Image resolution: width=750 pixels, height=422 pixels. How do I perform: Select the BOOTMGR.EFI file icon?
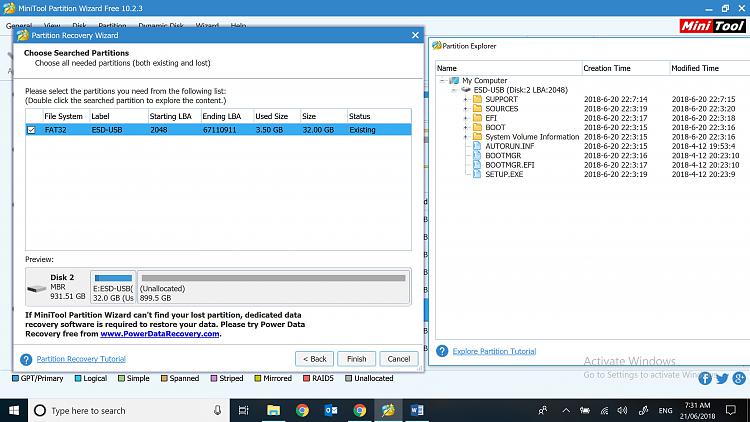coord(477,165)
